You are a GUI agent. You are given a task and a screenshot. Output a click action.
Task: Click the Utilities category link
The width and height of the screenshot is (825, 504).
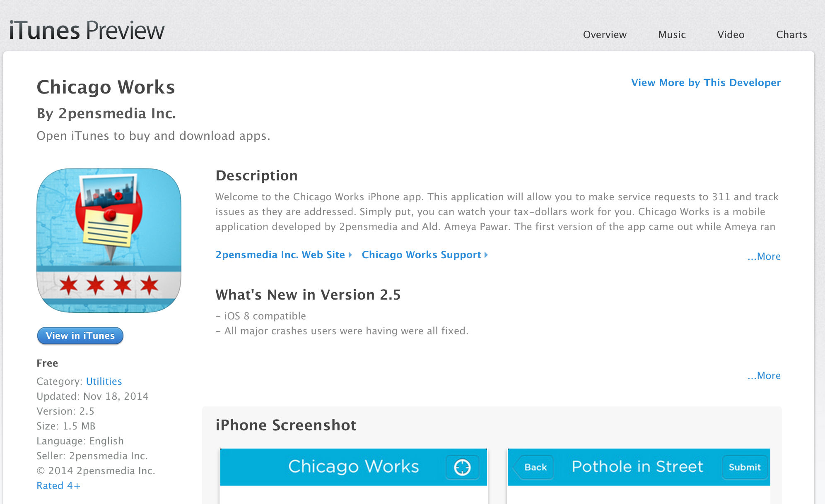(x=103, y=381)
